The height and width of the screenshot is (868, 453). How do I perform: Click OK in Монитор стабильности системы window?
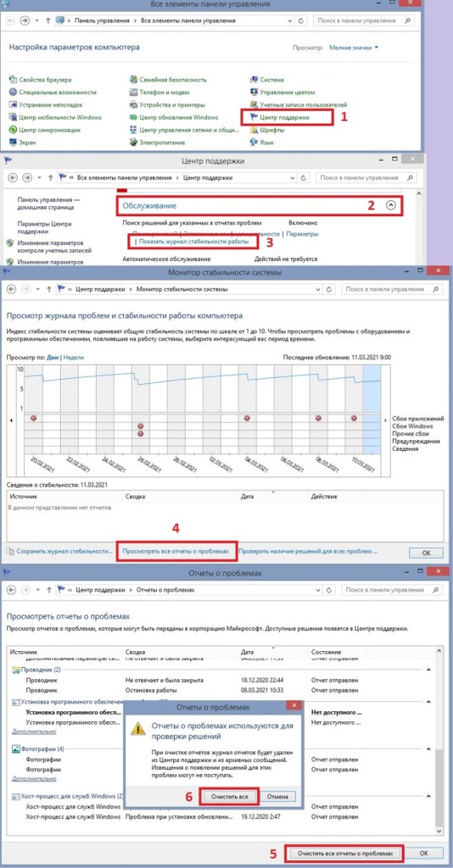pos(426,553)
